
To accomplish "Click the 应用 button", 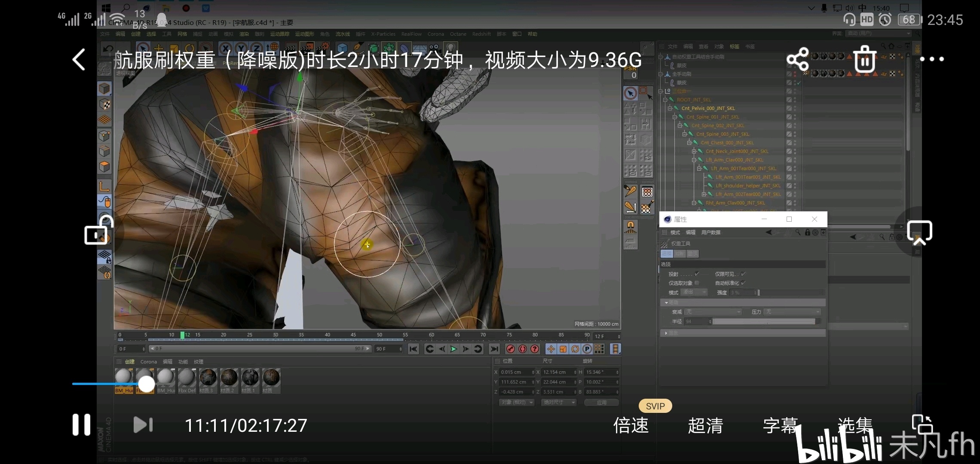I will pyautogui.click(x=601, y=402).
